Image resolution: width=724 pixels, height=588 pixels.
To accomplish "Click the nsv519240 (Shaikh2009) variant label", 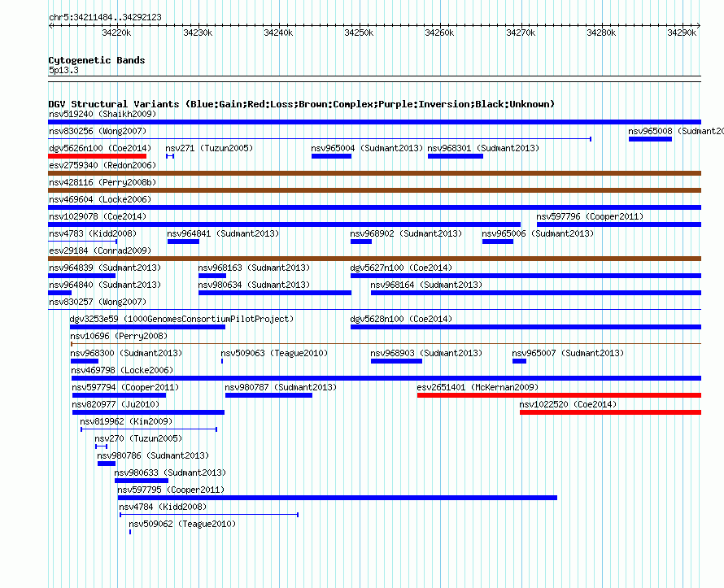I will (102, 114).
